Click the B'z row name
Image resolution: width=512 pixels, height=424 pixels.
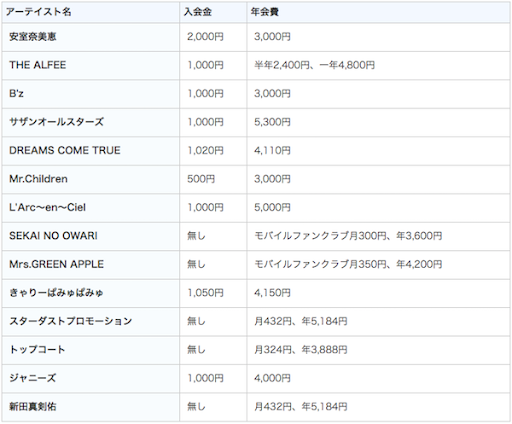[x=16, y=94]
